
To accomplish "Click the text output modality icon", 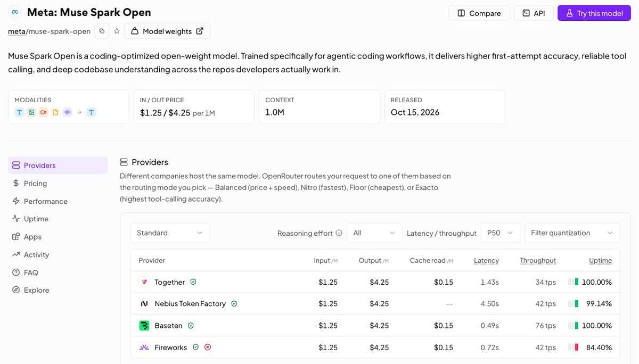I will (92, 112).
